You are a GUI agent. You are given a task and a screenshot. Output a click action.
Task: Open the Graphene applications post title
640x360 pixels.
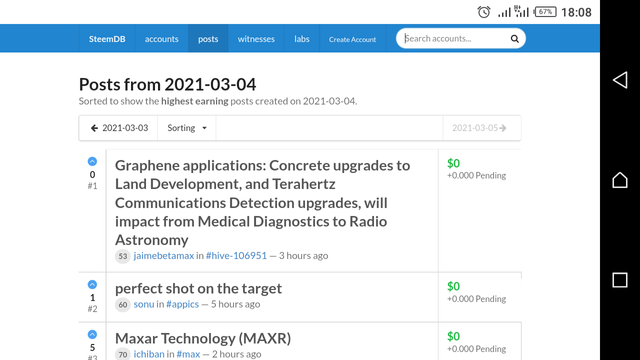click(262, 202)
